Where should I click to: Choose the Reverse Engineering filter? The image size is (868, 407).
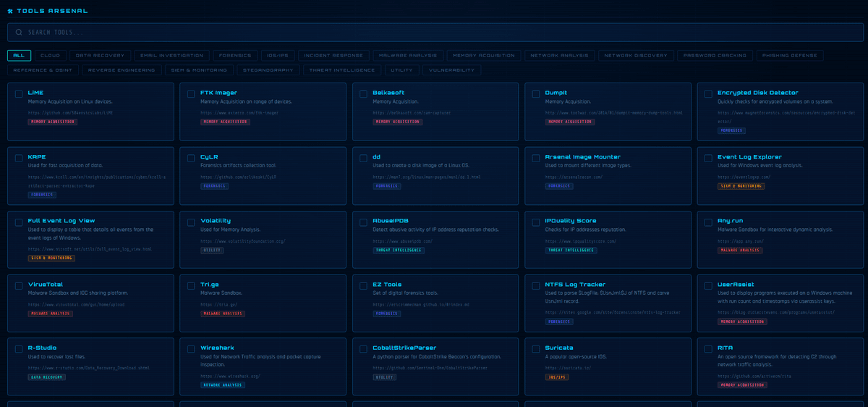[x=122, y=70]
